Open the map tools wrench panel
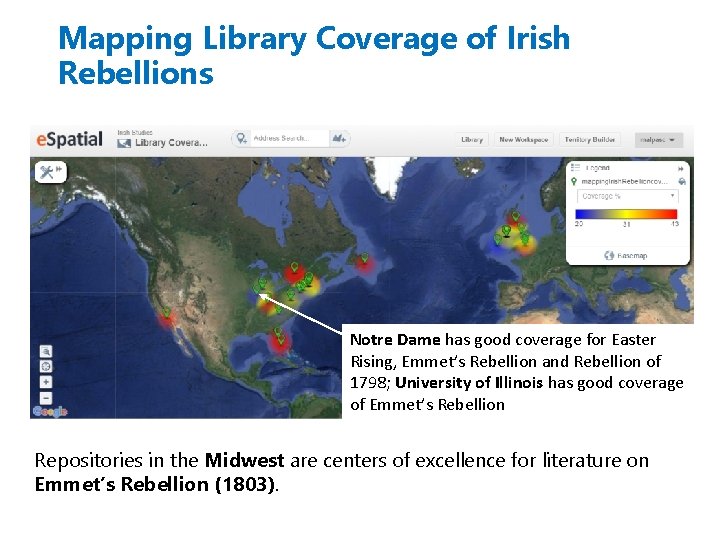This screenshot has width=720, height=540. (x=51, y=172)
